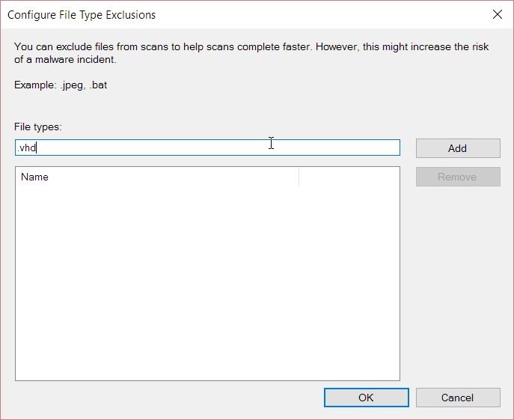Click the 'Example: .jpeg, .bat' text

[x=61, y=85]
